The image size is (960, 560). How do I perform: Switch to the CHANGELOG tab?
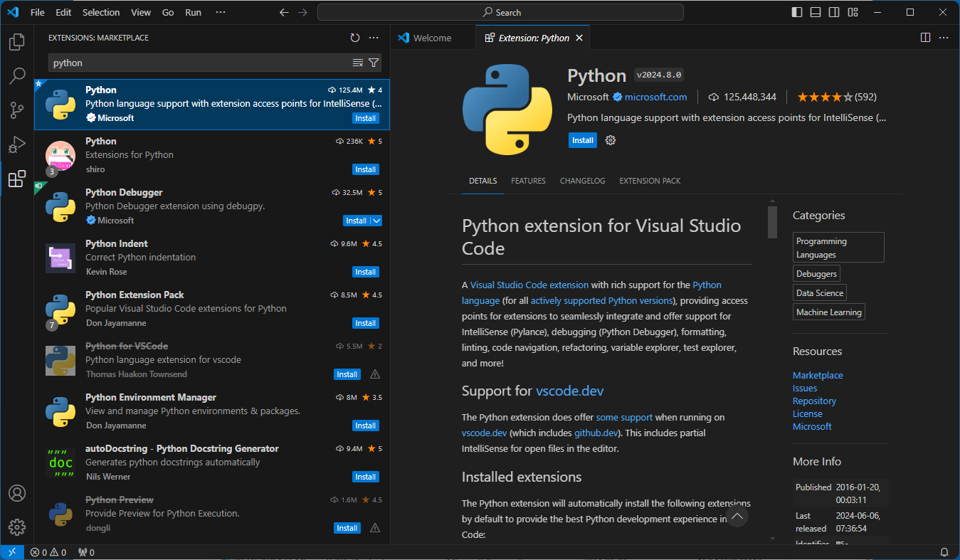point(582,181)
